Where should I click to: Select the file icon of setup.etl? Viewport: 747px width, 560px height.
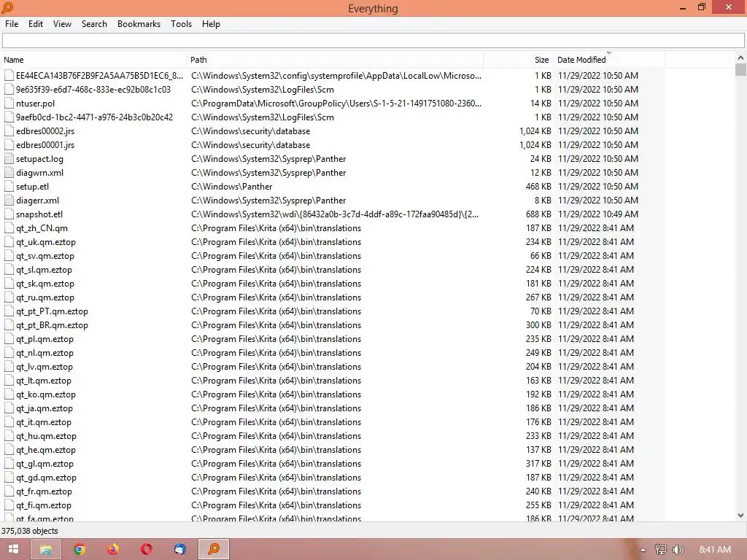[x=9, y=186]
